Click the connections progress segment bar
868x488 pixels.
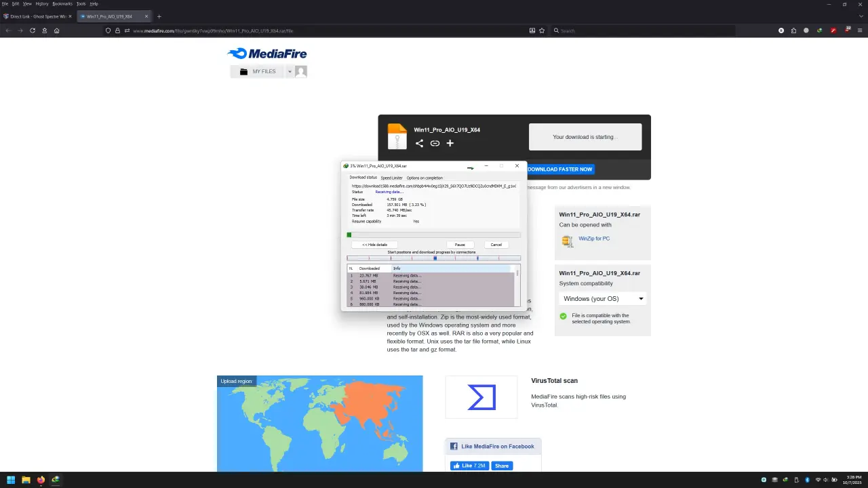point(433,258)
